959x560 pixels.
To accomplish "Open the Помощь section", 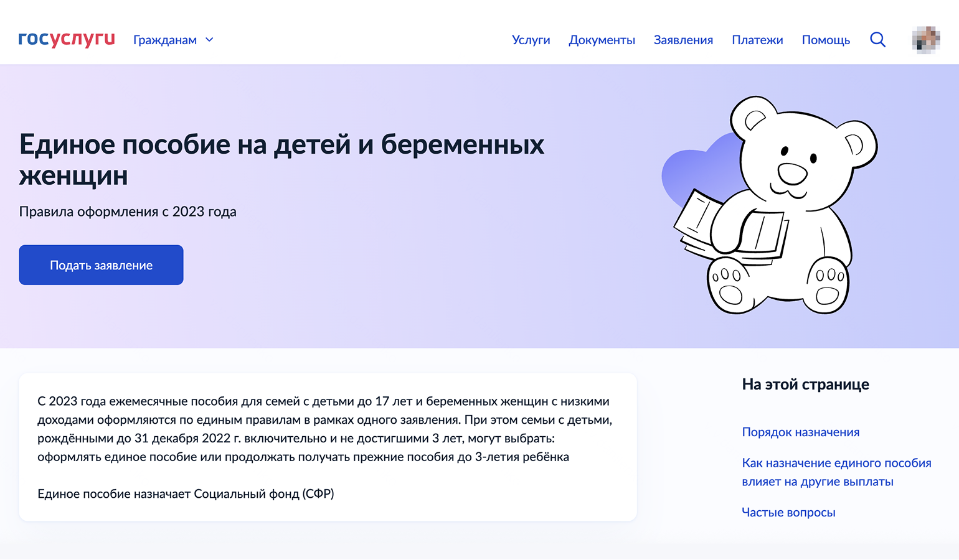I will [x=826, y=40].
